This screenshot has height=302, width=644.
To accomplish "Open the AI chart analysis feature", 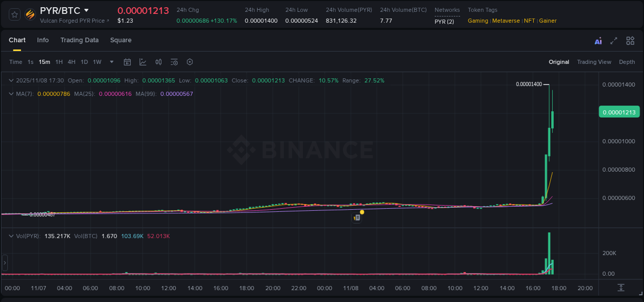I will (598, 41).
